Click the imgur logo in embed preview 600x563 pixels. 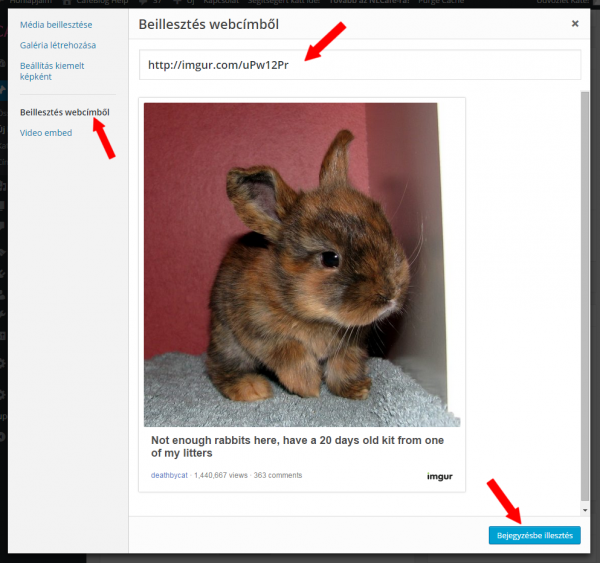(440, 477)
